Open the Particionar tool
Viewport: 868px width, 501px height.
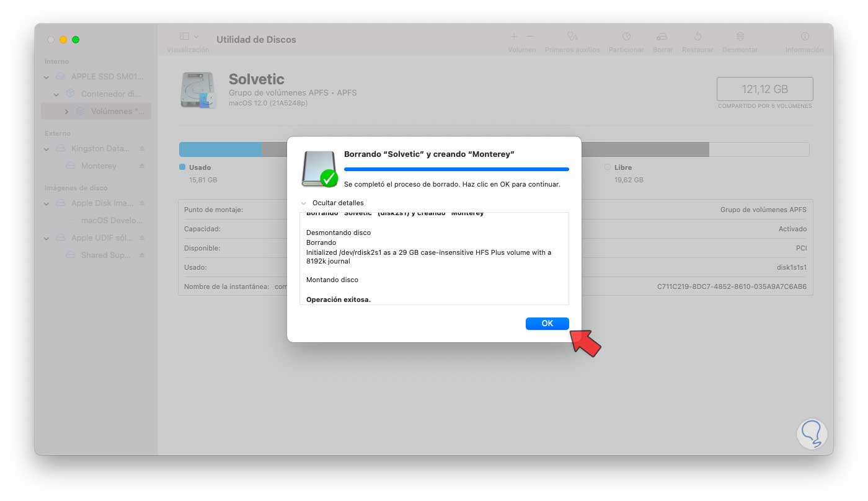click(626, 37)
